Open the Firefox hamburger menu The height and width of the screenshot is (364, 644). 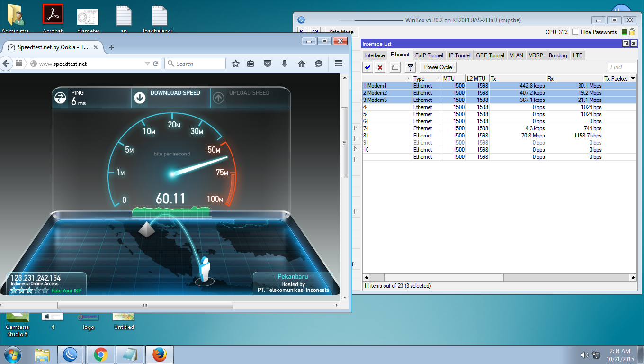click(339, 64)
